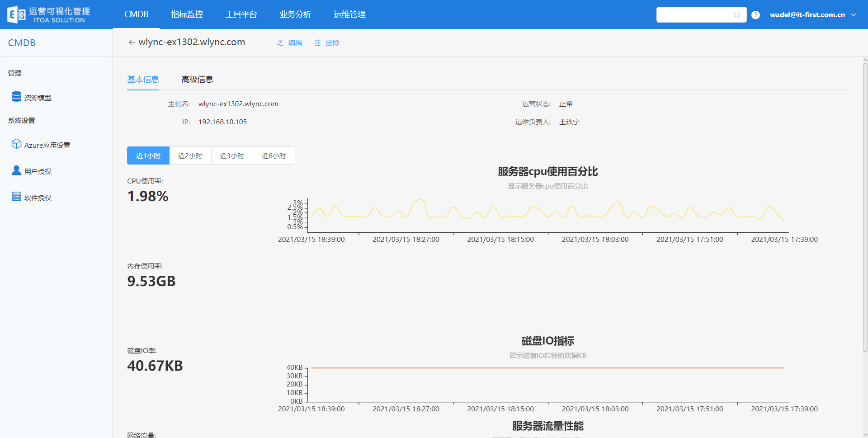Click the 服务器流量性能 chart title

pos(548,426)
